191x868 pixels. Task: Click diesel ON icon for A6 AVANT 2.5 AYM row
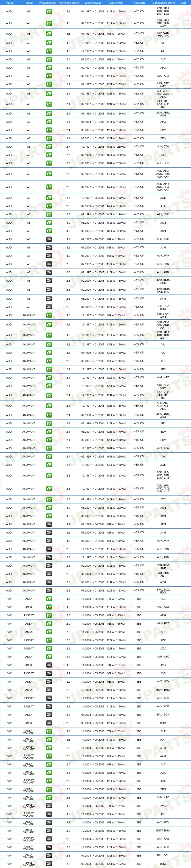click(49, 582)
